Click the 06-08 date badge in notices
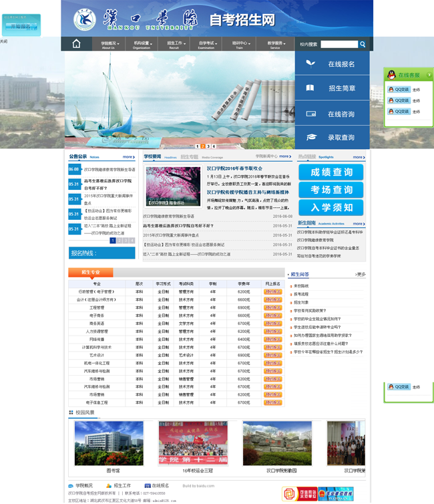The height and width of the screenshot is (504, 434). [x=74, y=169]
